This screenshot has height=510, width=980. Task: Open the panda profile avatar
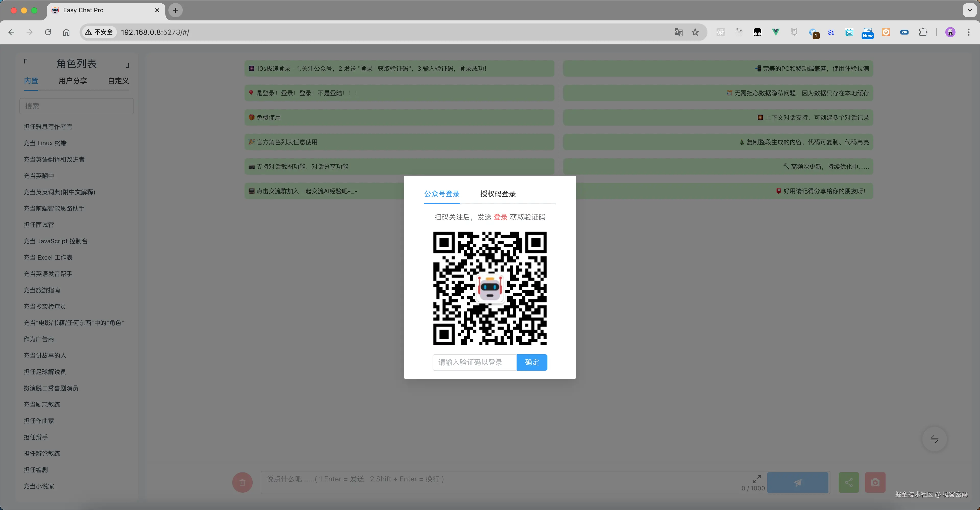coord(950,32)
